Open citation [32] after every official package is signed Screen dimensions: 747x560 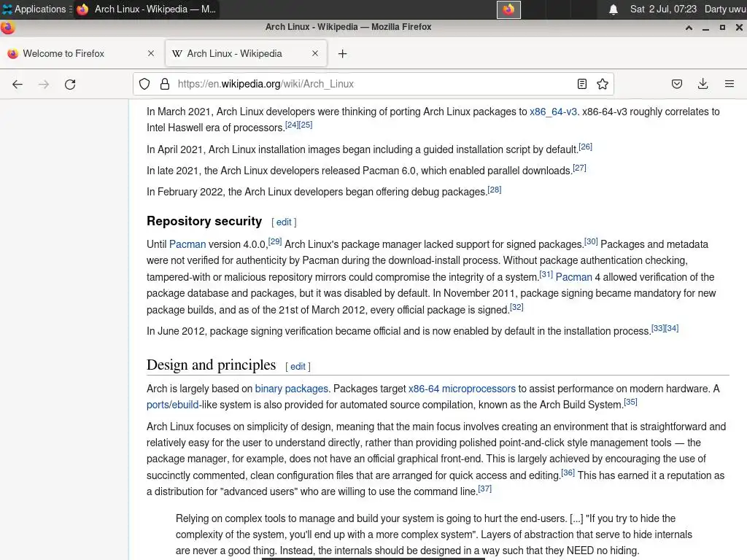click(x=516, y=307)
